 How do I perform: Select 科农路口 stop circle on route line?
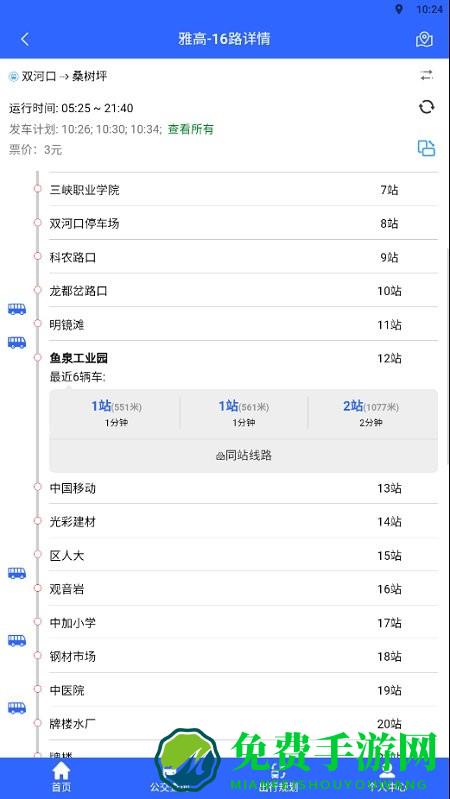[37, 256]
